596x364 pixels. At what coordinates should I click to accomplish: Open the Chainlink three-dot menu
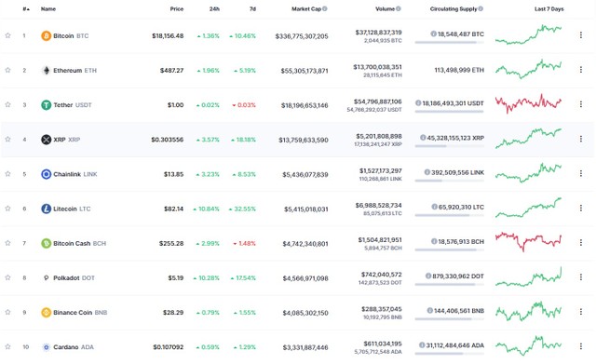(x=581, y=173)
